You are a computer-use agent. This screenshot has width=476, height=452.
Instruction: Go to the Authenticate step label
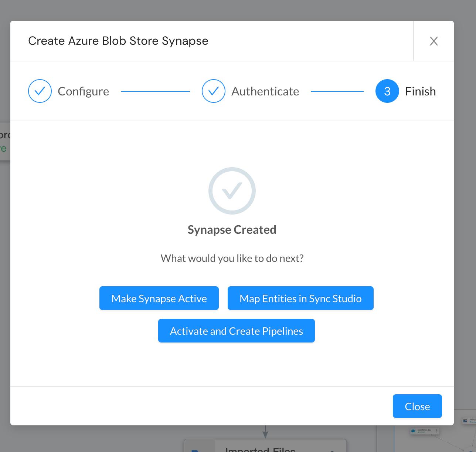tap(265, 91)
